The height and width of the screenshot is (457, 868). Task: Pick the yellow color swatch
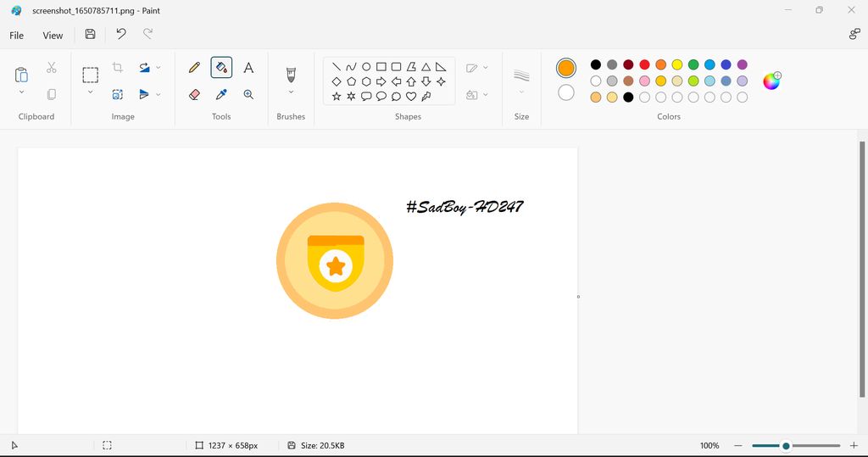(x=677, y=64)
